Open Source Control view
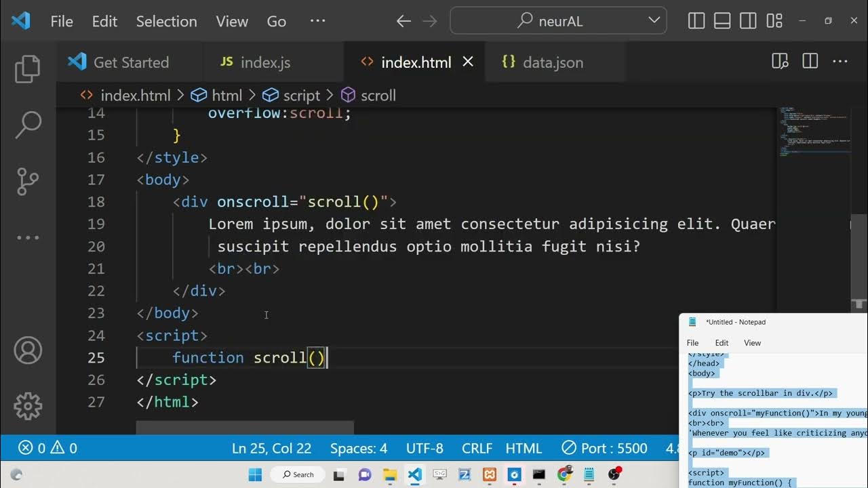Image resolution: width=868 pixels, height=488 pixels. point(28,181)
